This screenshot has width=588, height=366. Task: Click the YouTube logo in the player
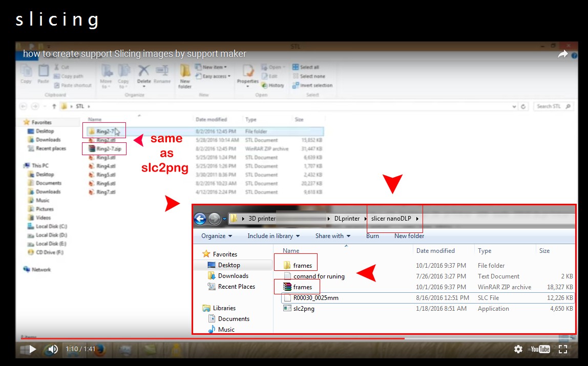click(540, 349)
